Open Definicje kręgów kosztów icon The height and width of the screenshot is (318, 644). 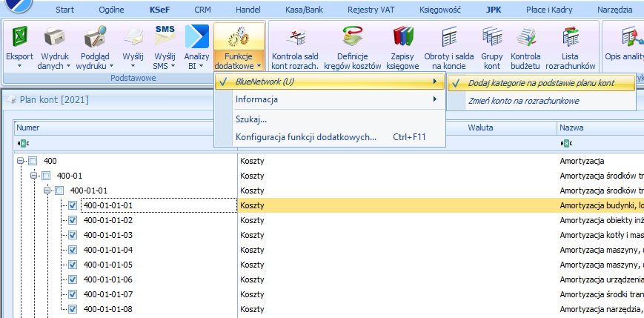coord(353,36)
